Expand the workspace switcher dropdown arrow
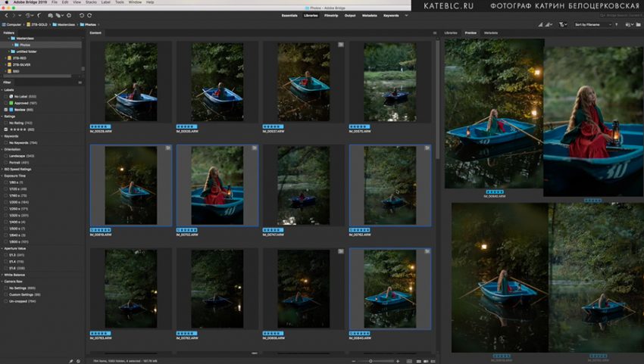The width and height of the screenshot is (644, 364). pos(407,16)
